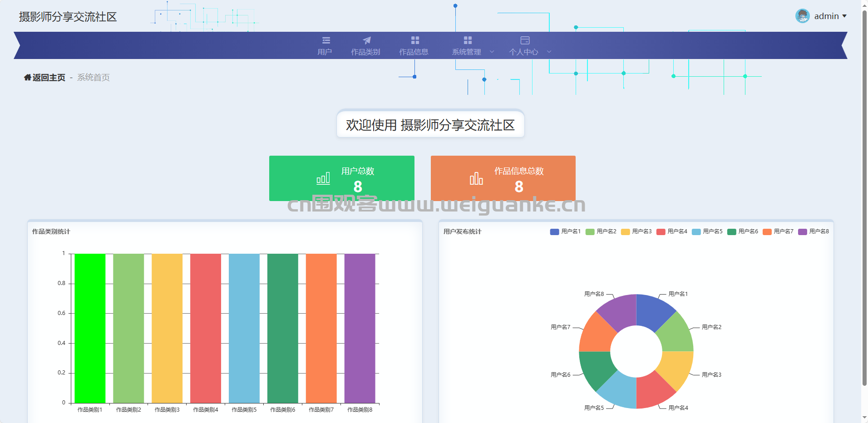Click the home icon beside 返回主页
This screenshot has width=868, height=423.
27,77
